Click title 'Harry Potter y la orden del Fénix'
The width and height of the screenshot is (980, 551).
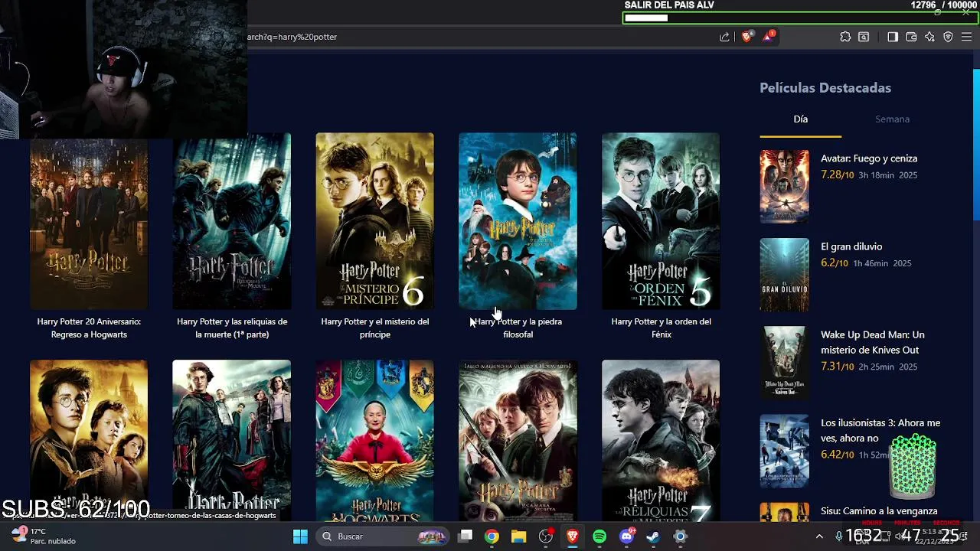pos(661,328)
